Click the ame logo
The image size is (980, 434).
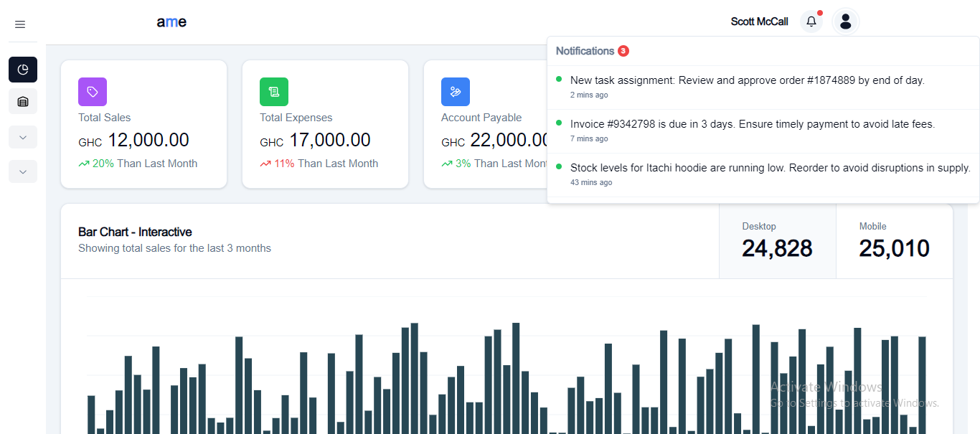[171, 22]
